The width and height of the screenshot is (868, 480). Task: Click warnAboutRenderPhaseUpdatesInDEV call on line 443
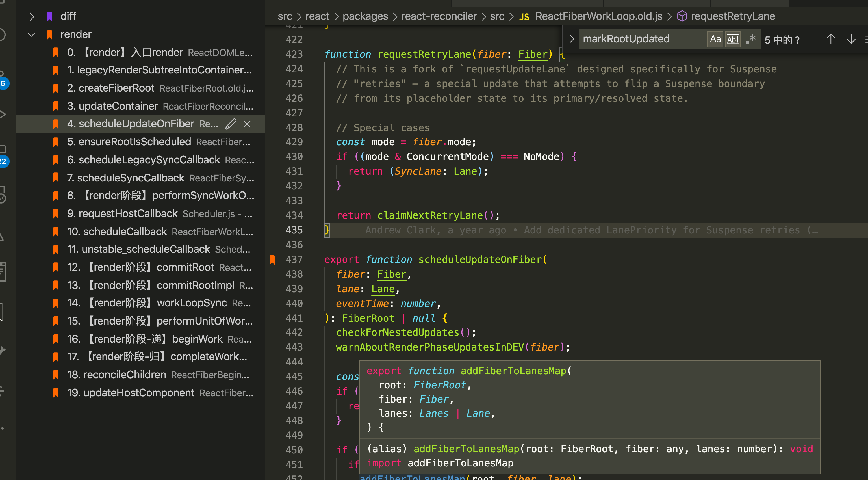[x=430, y=347]
